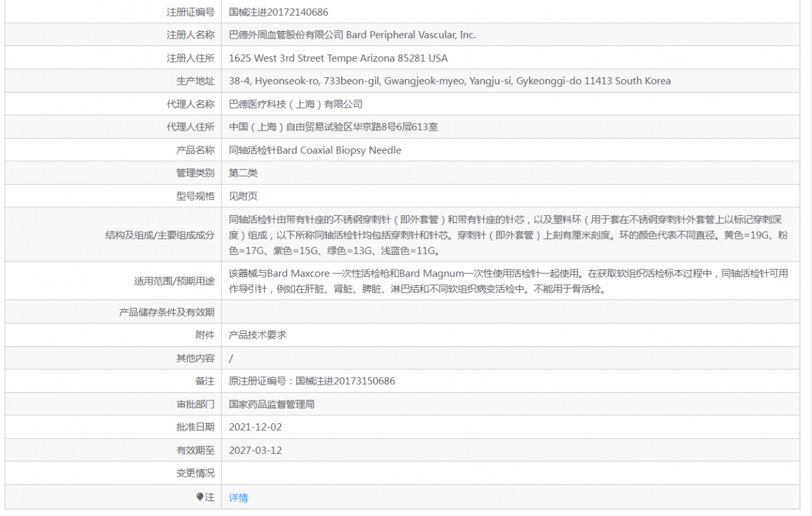This screenshot has width=812, height=516.
Task: Click the 产品技术要求 attachment value
Action: [x=257, y=335]
